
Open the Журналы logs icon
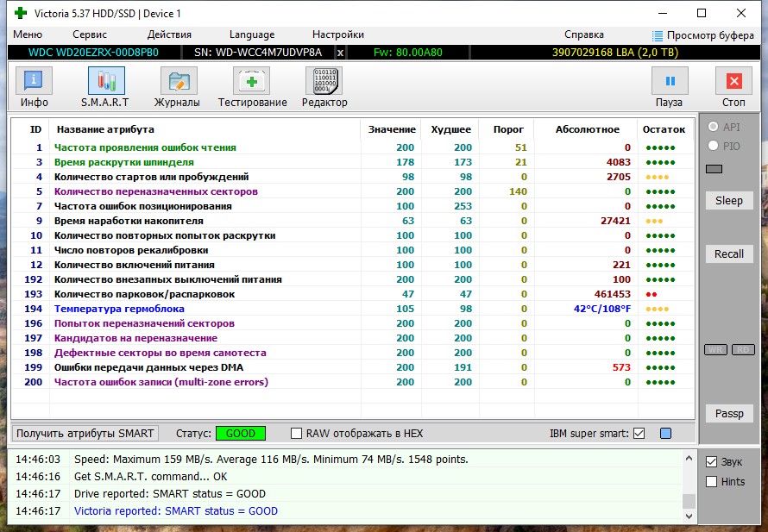pyautogui.click(x=179, y=80)
